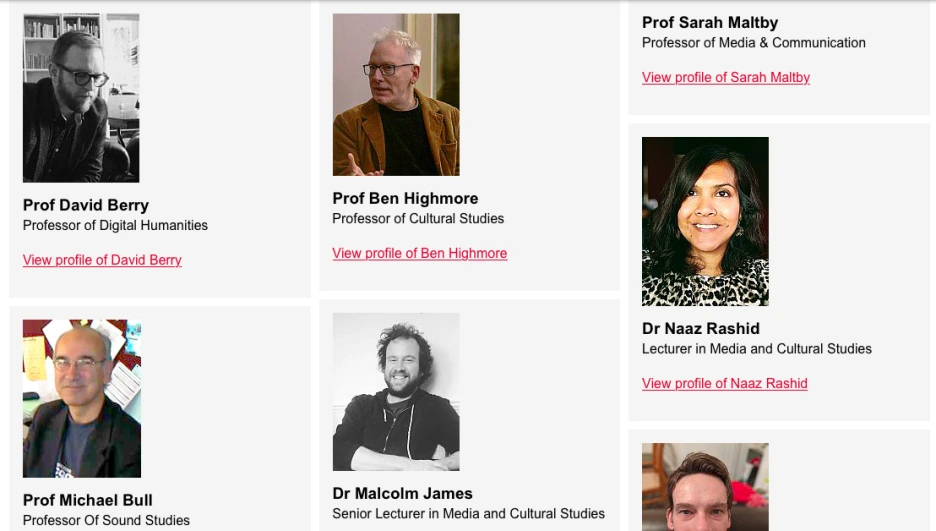Click the Professor of Media & Communication text

(754, 42)
